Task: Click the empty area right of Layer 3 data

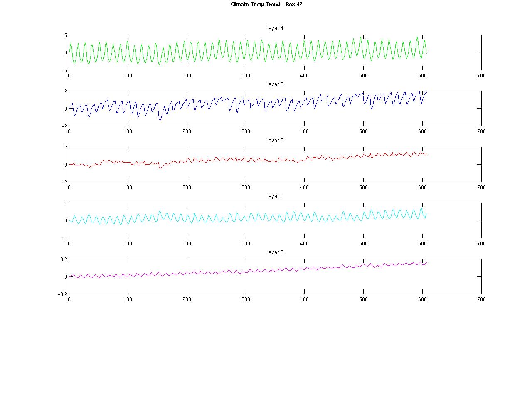Action: [453, 108]
